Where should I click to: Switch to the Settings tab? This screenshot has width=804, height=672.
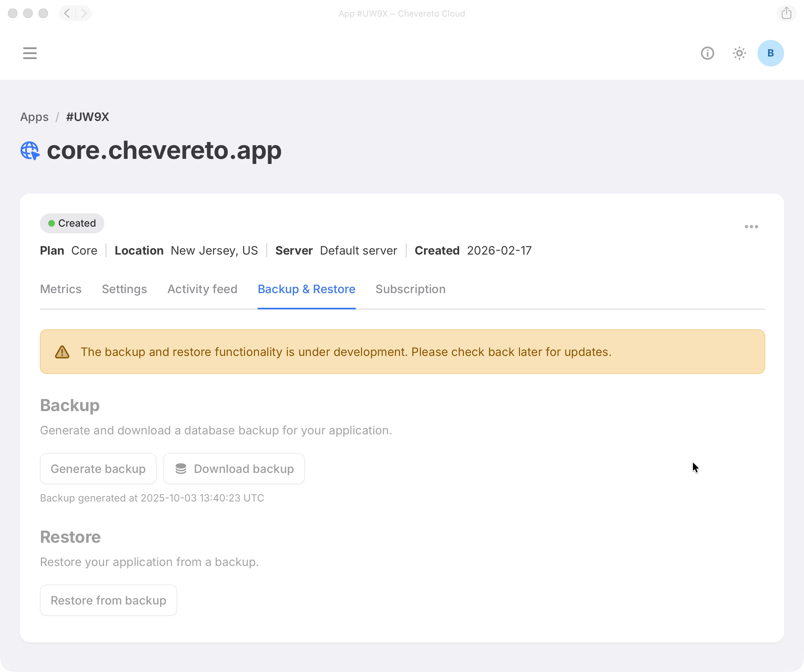124,289
